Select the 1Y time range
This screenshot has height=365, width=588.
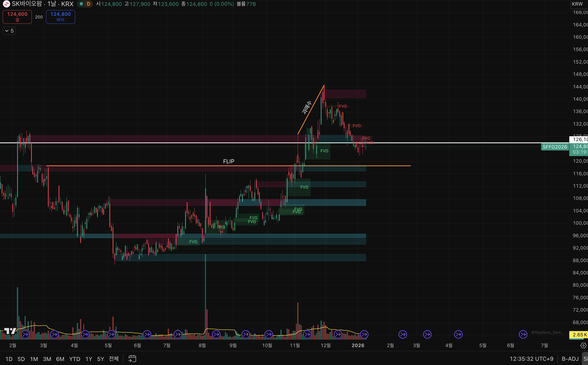point(89,359)
